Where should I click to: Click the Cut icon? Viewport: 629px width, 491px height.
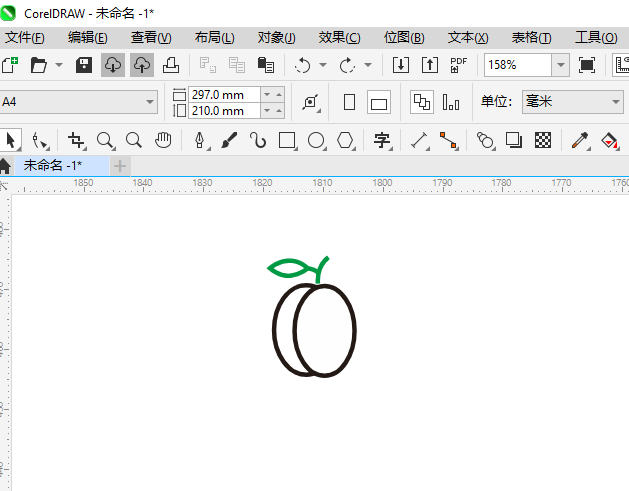pyautogui.click(x=208, y=65)
